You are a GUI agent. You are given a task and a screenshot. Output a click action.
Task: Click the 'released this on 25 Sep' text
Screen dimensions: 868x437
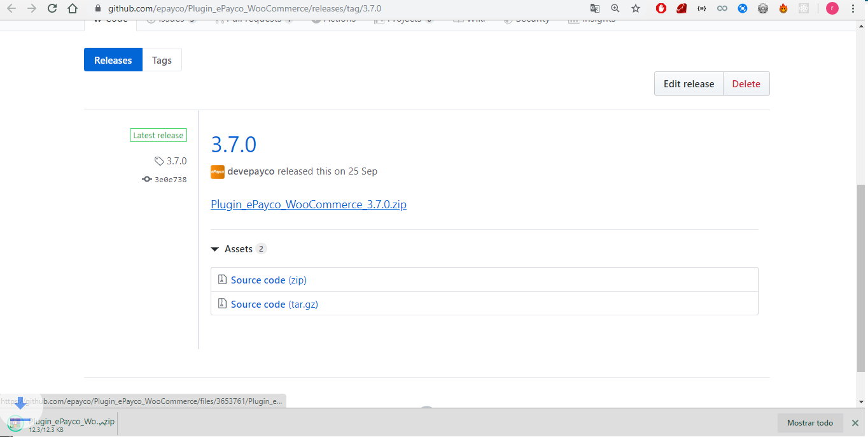point(328,171)
